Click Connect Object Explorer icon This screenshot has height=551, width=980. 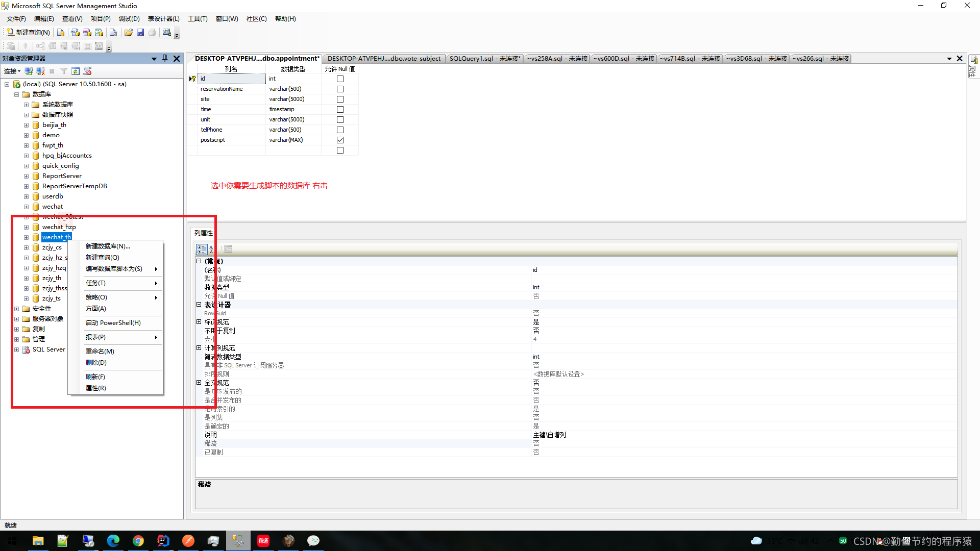(x=29, y=71)
